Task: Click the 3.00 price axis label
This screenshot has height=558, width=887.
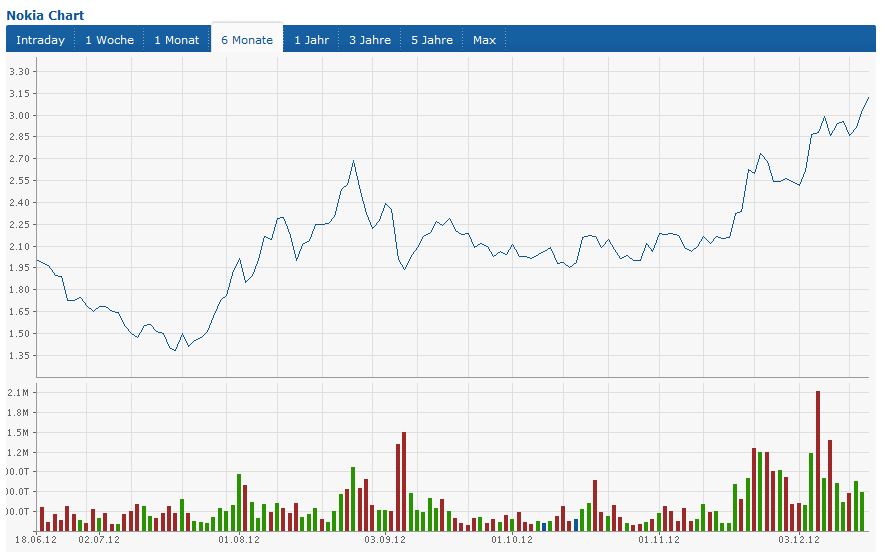Action: pyautogui.click(x=19, y=115)
